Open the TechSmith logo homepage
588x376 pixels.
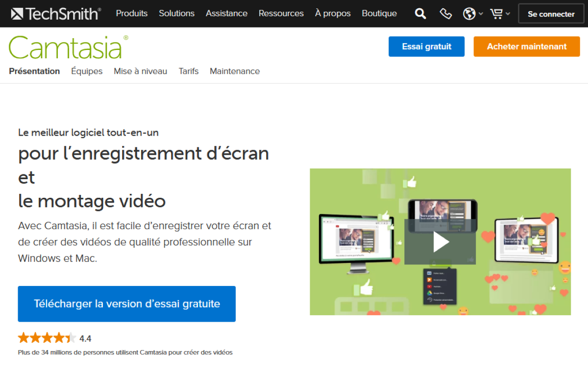point(55,14)
